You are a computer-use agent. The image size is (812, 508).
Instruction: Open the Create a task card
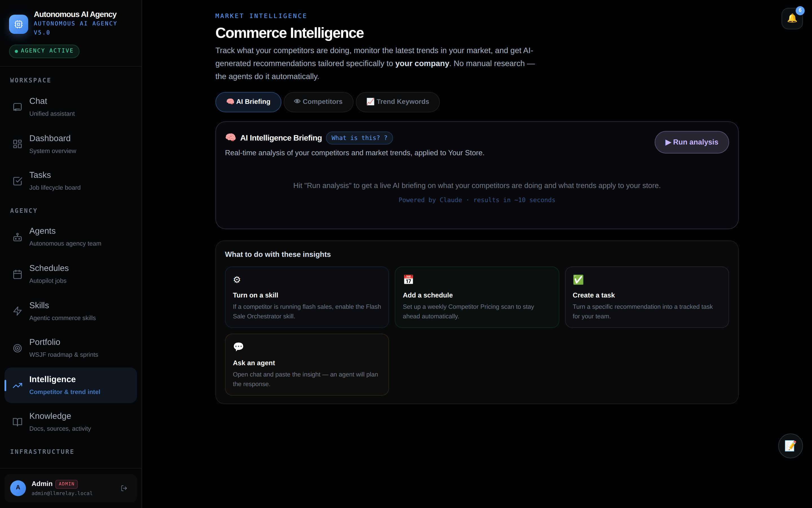(646, 297)
